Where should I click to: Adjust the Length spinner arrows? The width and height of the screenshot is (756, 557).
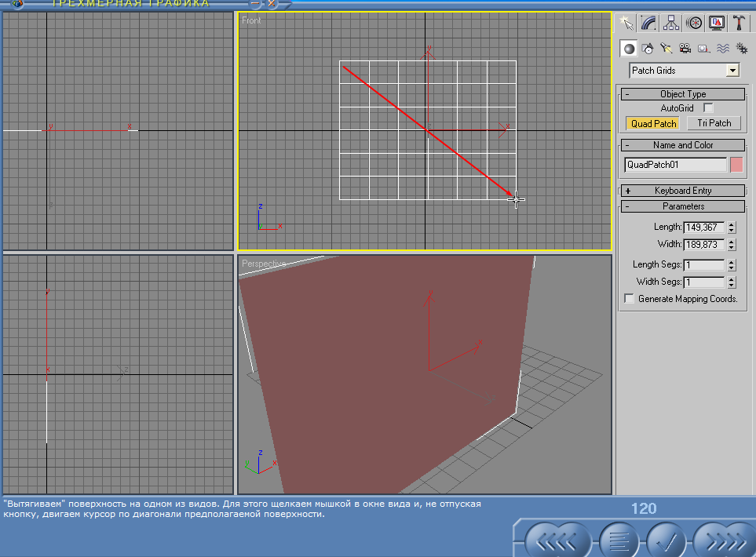pos(732,228)
